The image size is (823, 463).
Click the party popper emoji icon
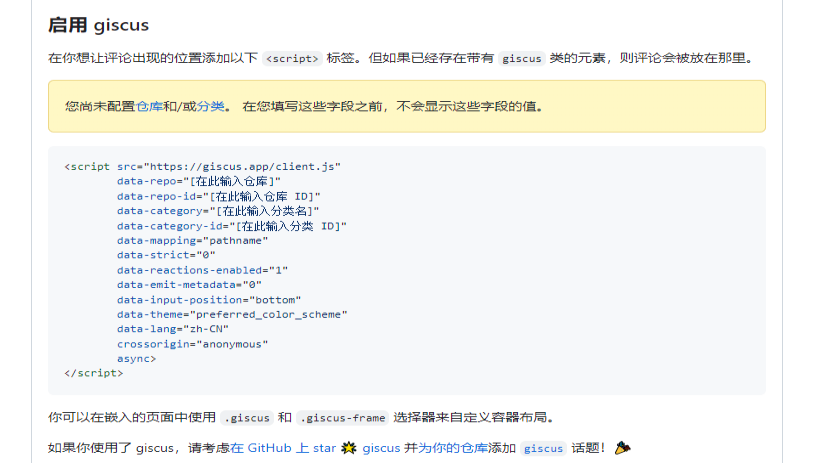point(622,448)
